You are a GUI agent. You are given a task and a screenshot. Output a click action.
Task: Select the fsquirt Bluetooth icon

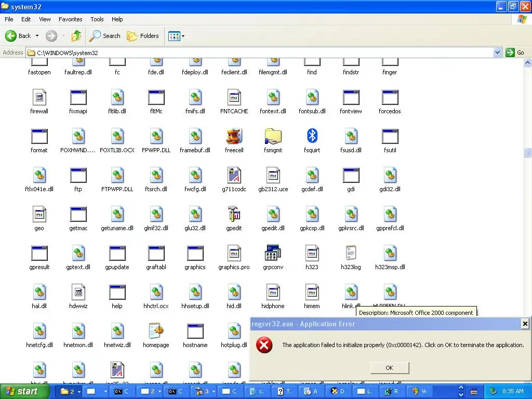click(x=312, y=137)
